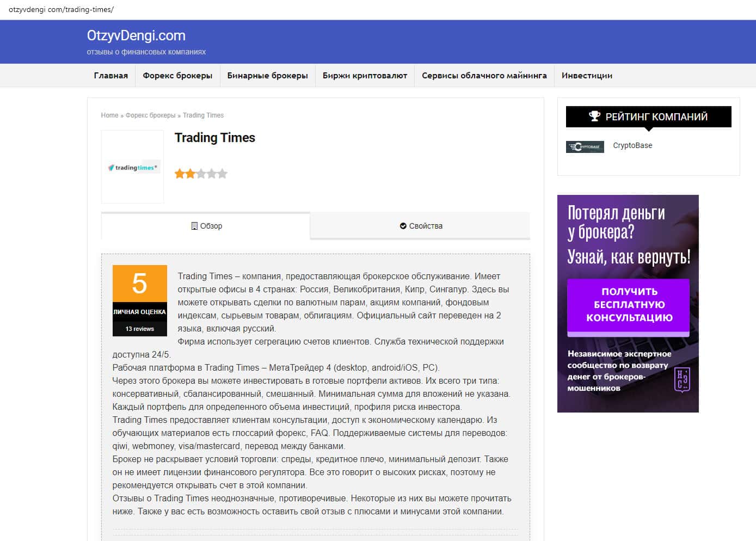The width and height of the screenshot is (756, 541).
Task: Click the tradingtimes logo thumbnail
Action: 133,168
